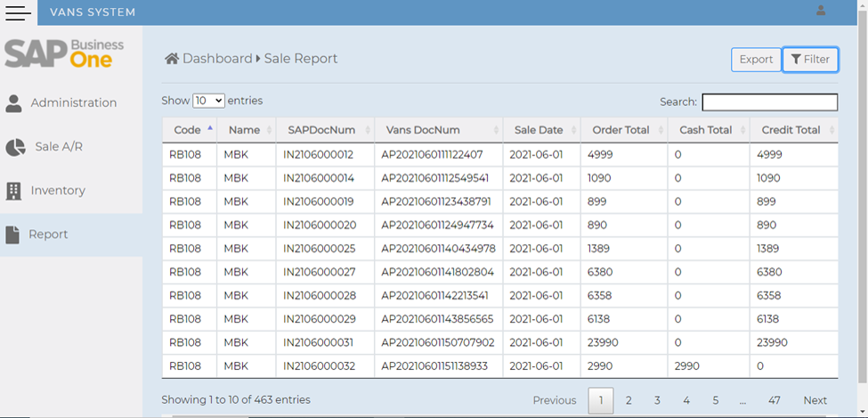Click the Sale Report breadcrumb text

tap(301, 58)
